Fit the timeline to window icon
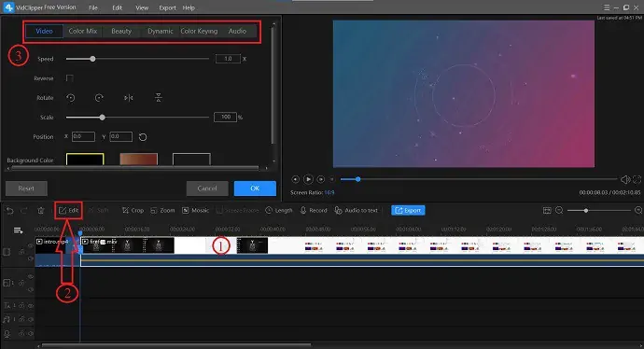Image resolution: width=644 pixels, height=349 pixels. click(x=547, y=211)
